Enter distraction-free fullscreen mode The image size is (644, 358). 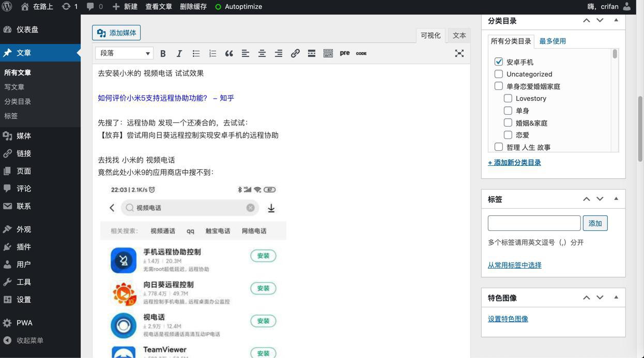(459, 53)
